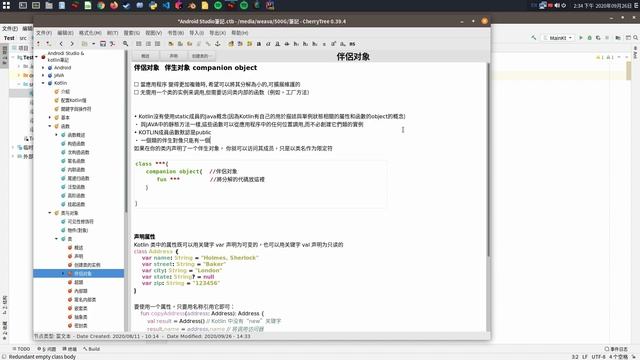Select the Android node in tree
The height and width of the screenshot is (360, 640).
[62, 68]
